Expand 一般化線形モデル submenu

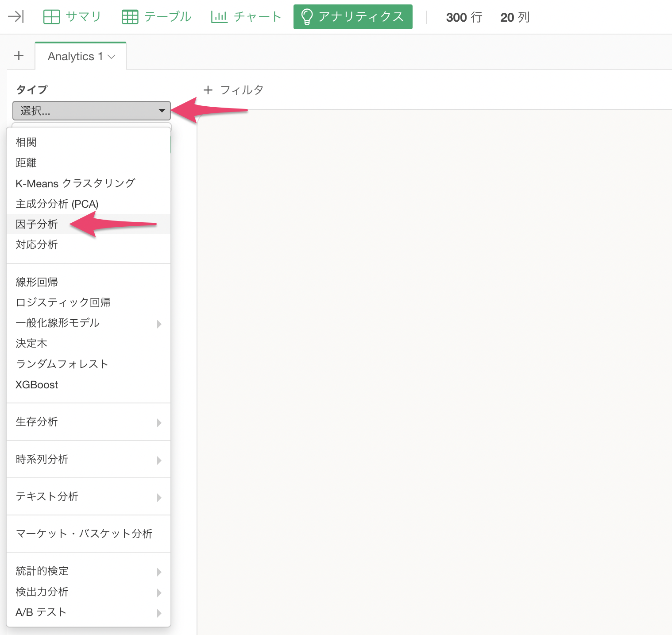89,323
